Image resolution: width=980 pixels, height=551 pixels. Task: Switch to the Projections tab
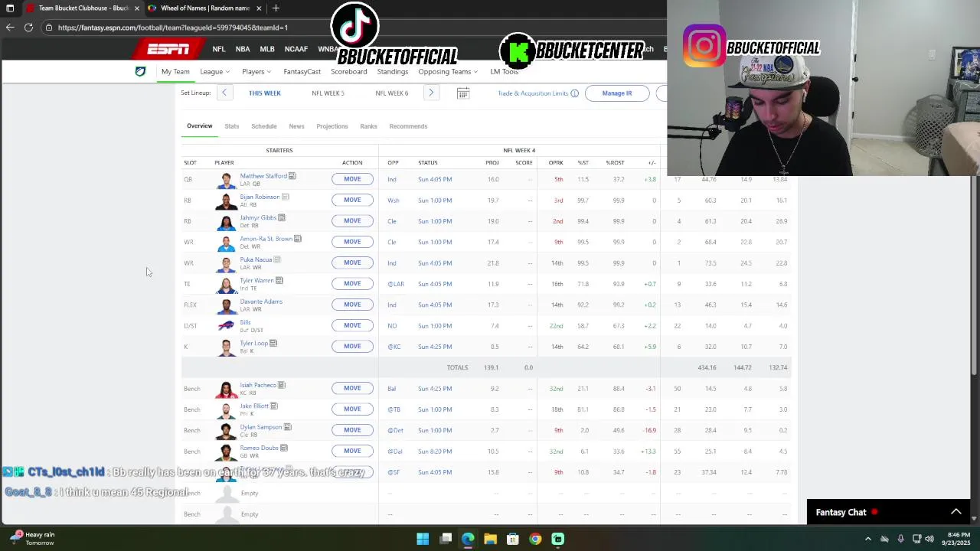click(332, 126)
